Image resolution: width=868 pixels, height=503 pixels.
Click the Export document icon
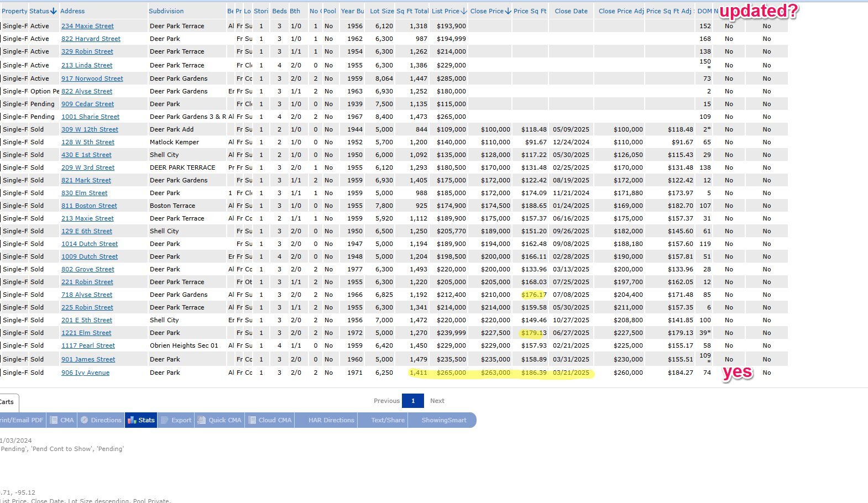pyautogui.click(x=165, y=420)
